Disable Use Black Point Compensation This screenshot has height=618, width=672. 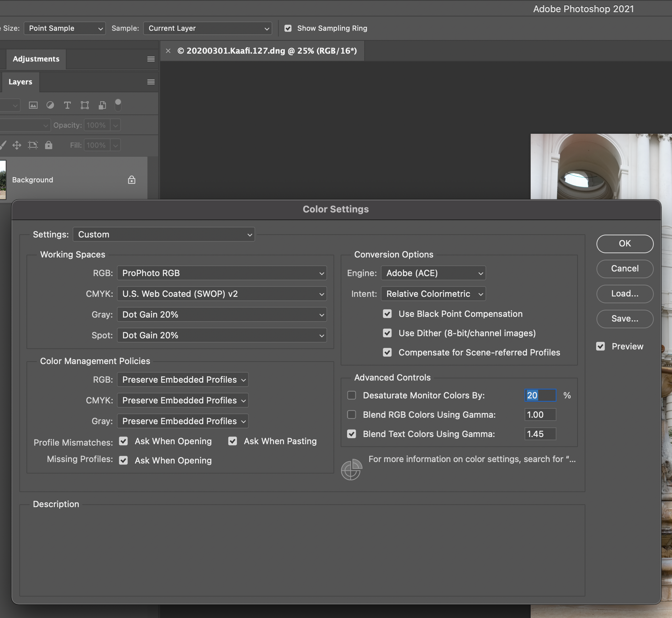click(x=387, y=314)
